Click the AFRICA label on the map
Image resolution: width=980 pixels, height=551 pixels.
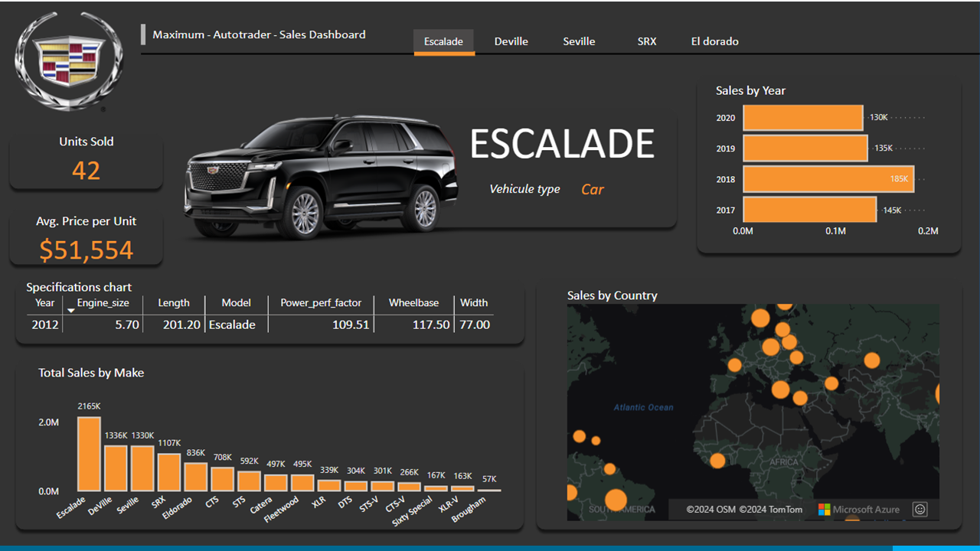tap(784, 462)
